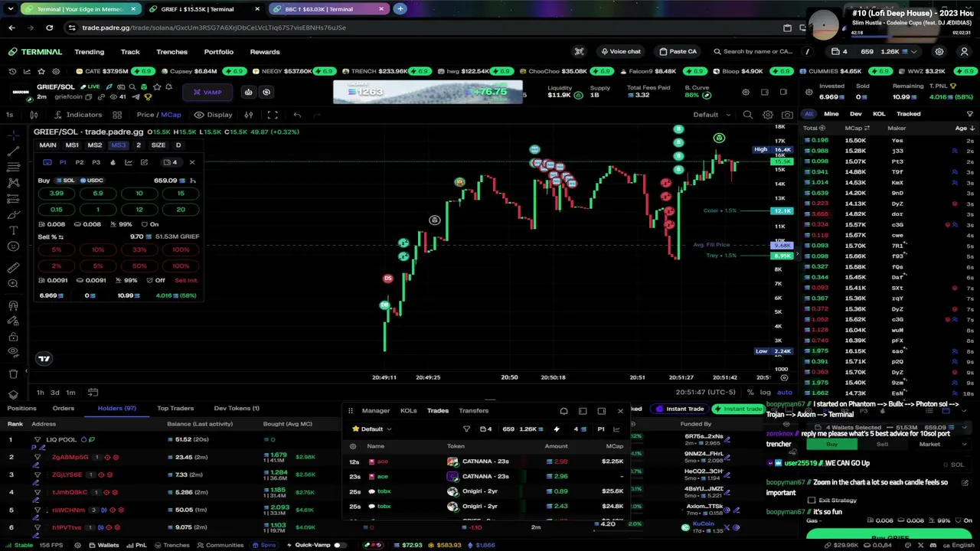Screen dimensions: 980x551
Task: Select the ruler measure tool
Action: (13, 267)
